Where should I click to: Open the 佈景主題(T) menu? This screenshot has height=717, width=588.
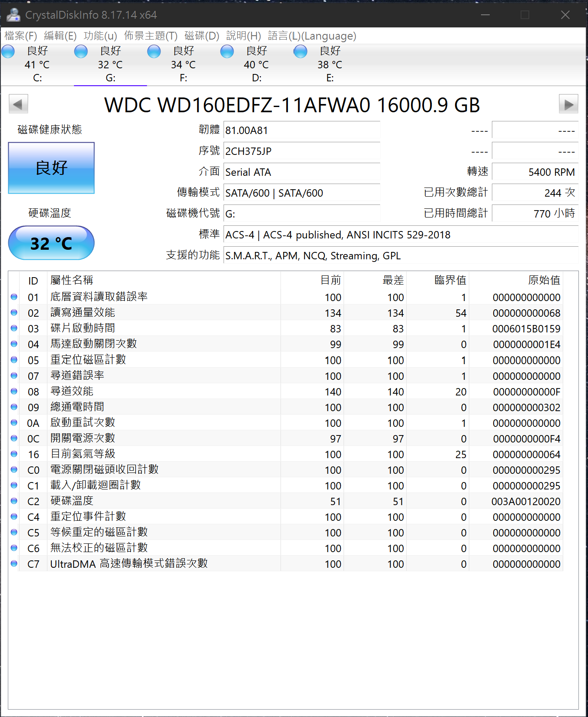[x=151, y=36]
